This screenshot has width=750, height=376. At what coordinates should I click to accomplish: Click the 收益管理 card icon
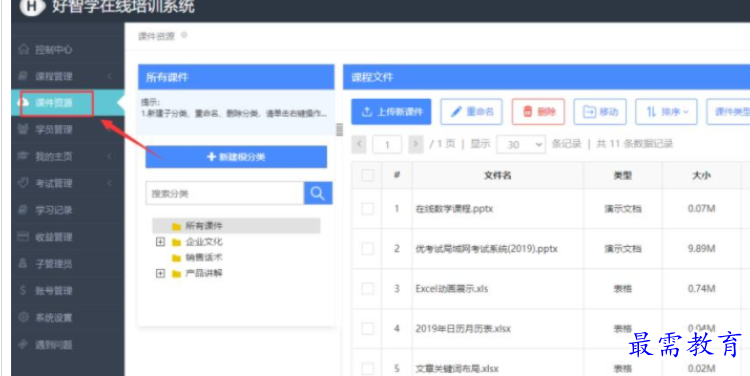coord(23,237)
